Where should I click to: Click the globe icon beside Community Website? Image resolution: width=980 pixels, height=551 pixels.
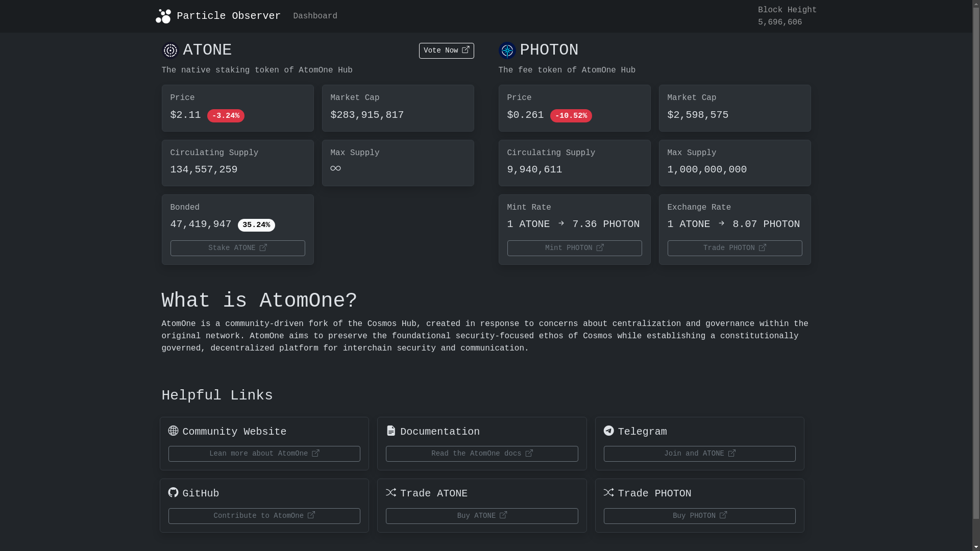coord(173,431)
